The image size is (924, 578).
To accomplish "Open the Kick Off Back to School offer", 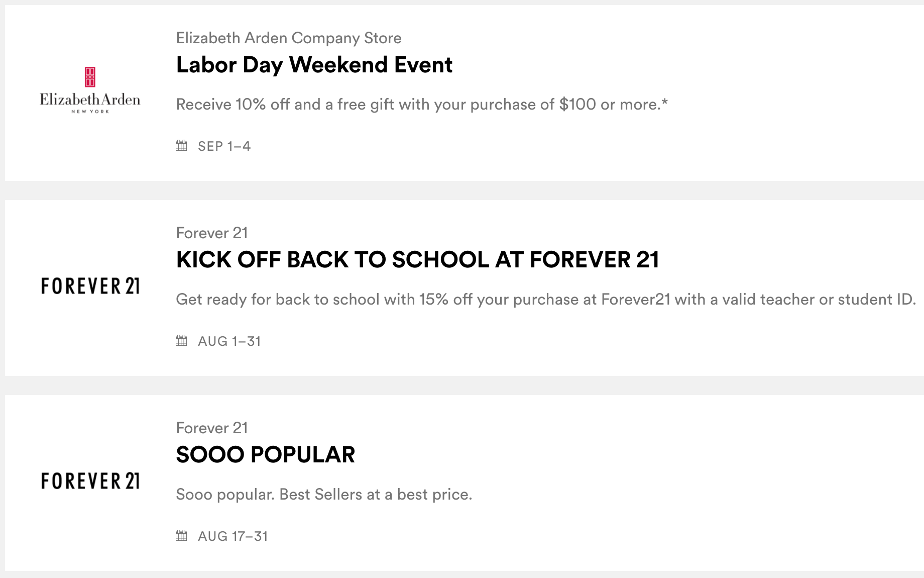I will 417,260.
